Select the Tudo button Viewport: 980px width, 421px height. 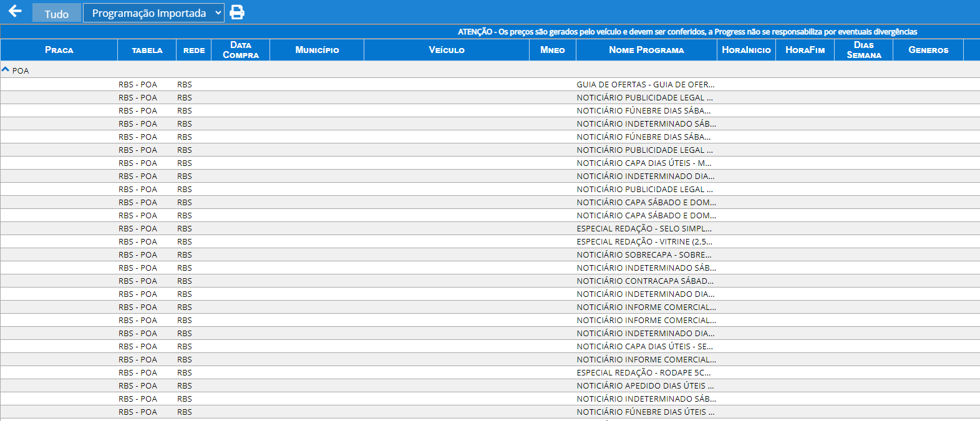[x=56, y=13]
